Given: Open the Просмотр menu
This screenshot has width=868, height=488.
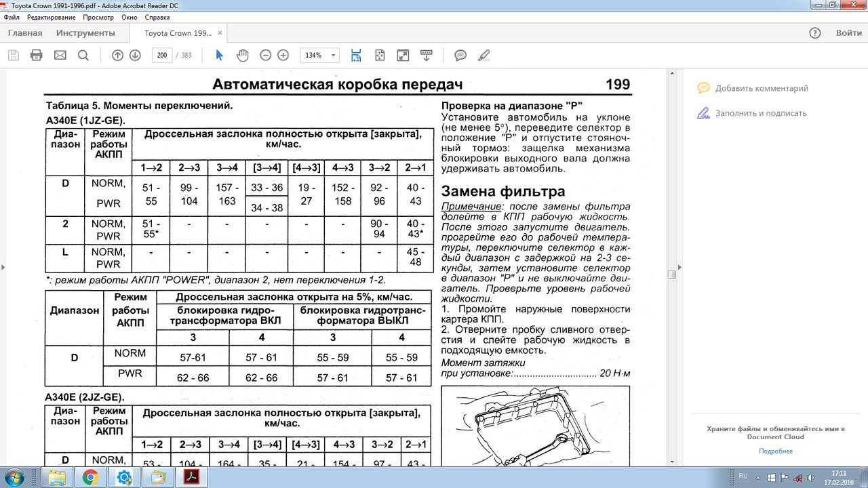Looking at the screenshot, I should (x=98, y=17).
